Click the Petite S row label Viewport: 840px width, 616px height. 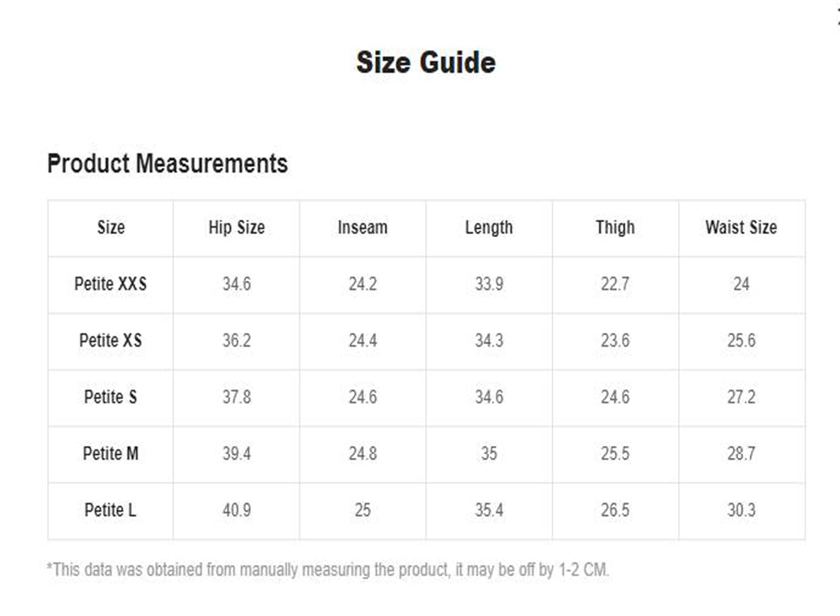pos(110,397)
